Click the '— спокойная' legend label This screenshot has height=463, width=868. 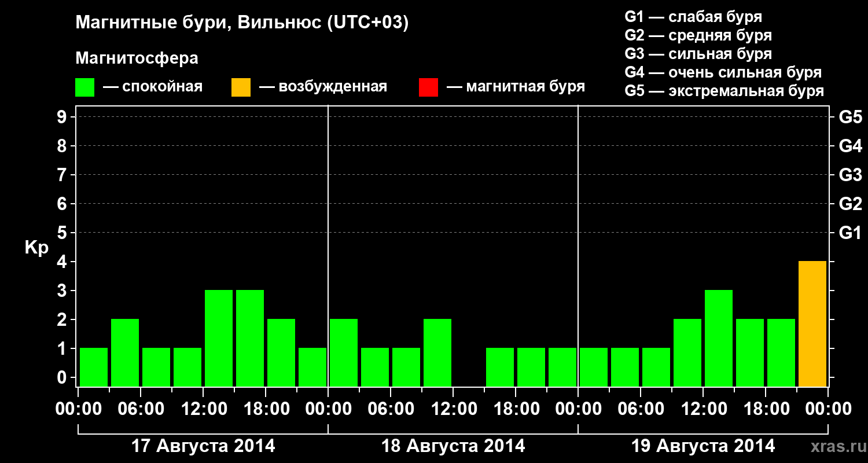point(153,87)
